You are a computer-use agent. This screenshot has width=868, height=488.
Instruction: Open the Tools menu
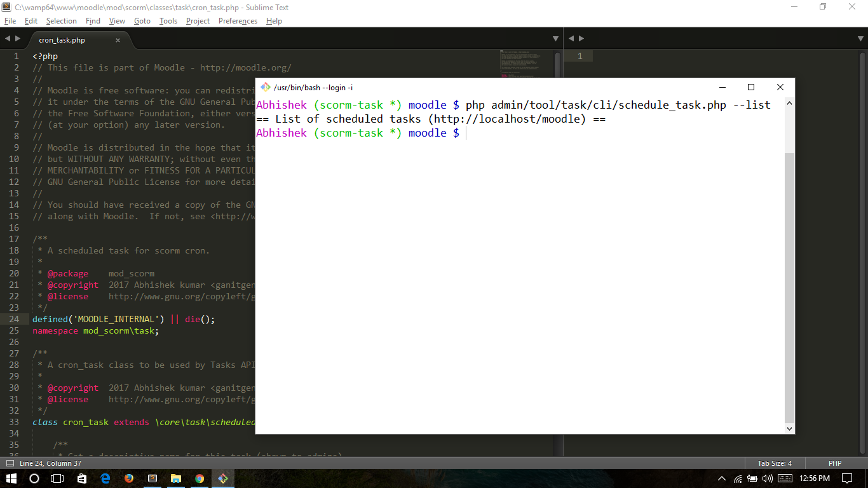[168, 21]
